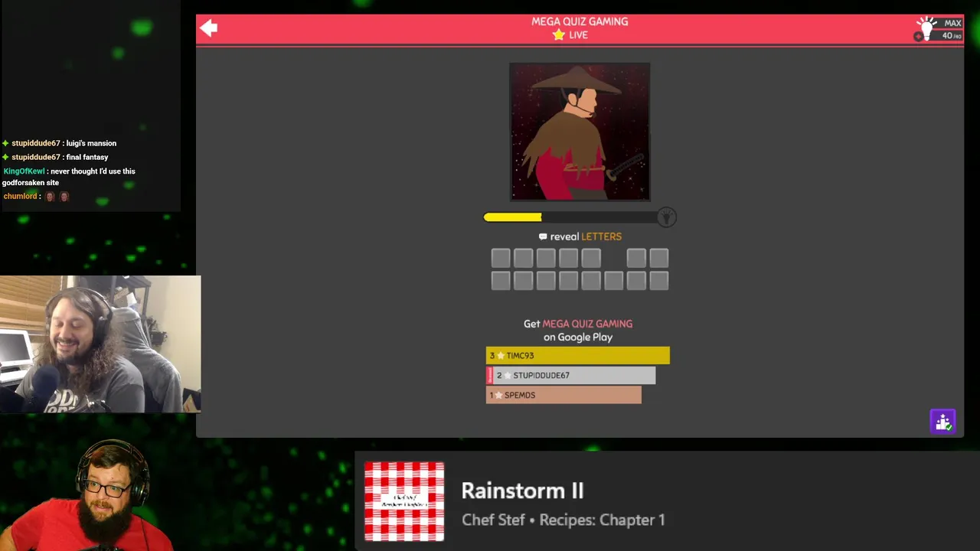Click the speech bubble icon before reveal
Image resolution: width=980 pixels, height=551 pixels.
[x=543, y=237]
